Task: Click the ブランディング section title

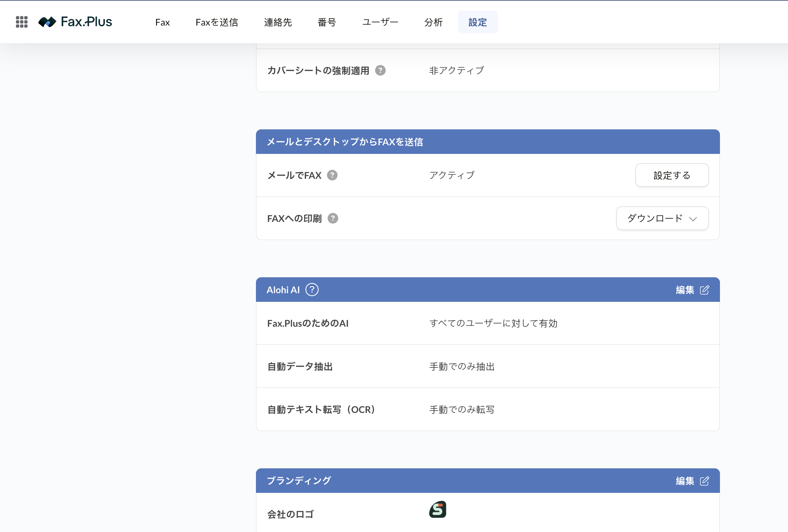Action: pyautogui.click(x=299, y=481)
